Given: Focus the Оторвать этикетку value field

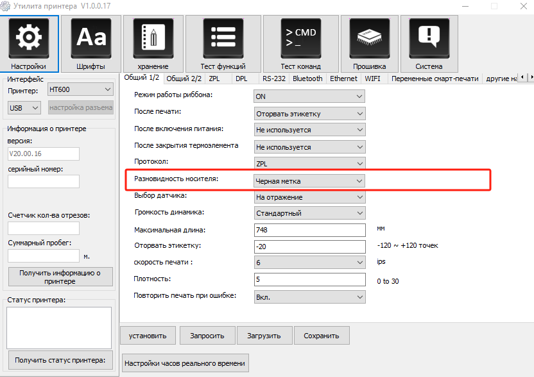Looking at the screenshot, I should pos(310,247).
